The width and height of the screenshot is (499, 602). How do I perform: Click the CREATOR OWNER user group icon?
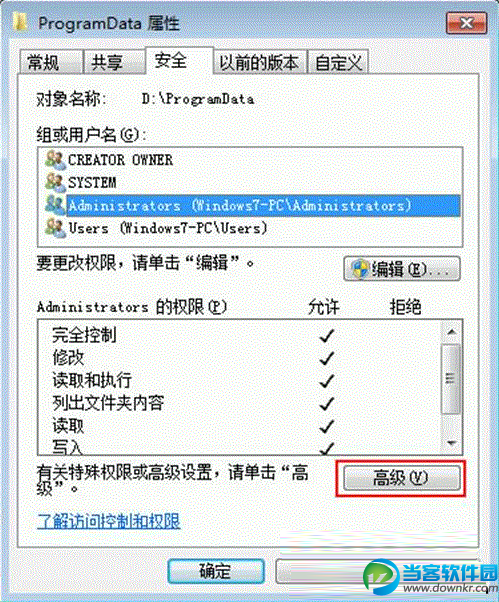pos(55,160)
